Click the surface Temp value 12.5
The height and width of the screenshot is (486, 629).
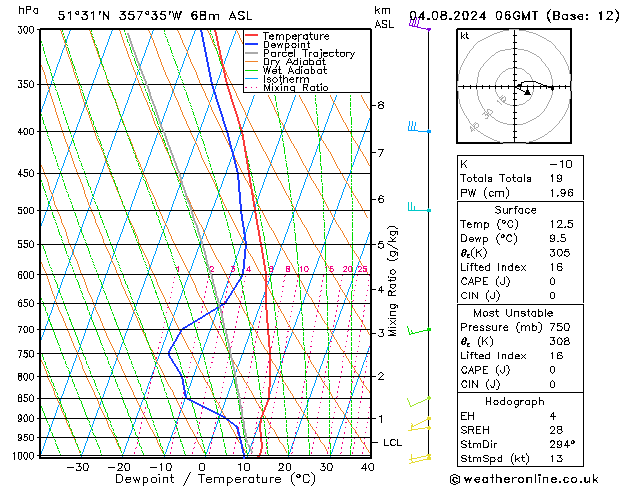pos(561,224)
